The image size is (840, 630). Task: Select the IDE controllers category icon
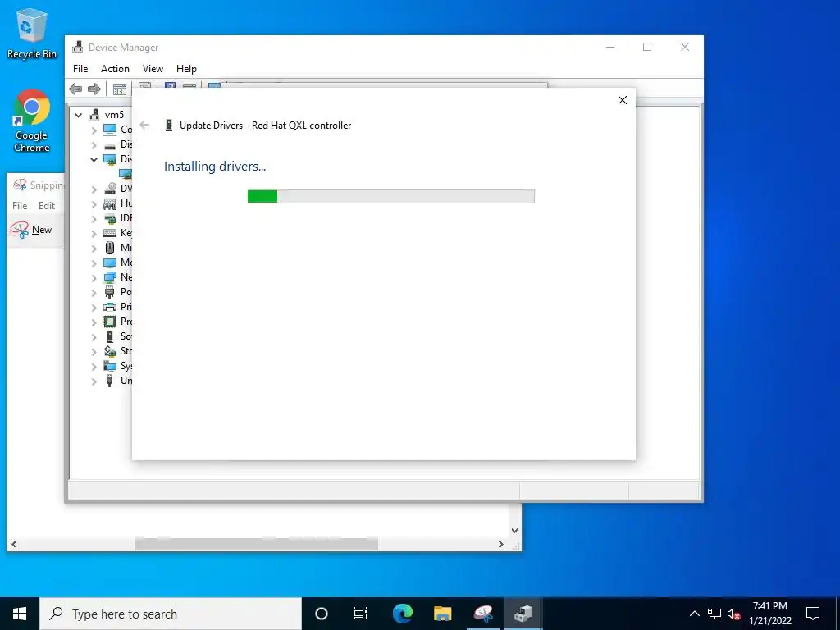pos(110,218)
